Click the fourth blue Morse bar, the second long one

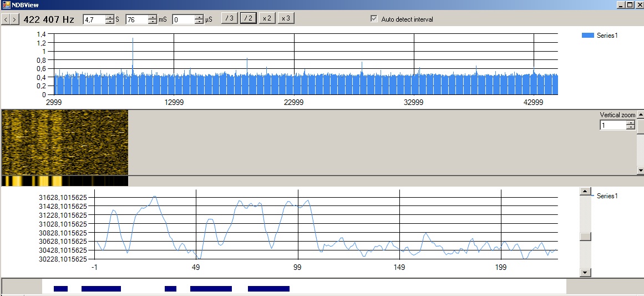click(211, 289)
